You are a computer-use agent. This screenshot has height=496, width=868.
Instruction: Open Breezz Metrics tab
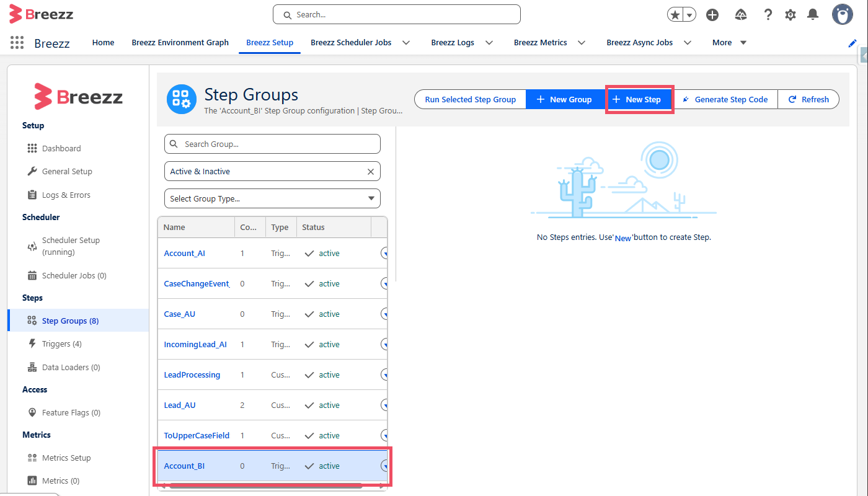541,43
